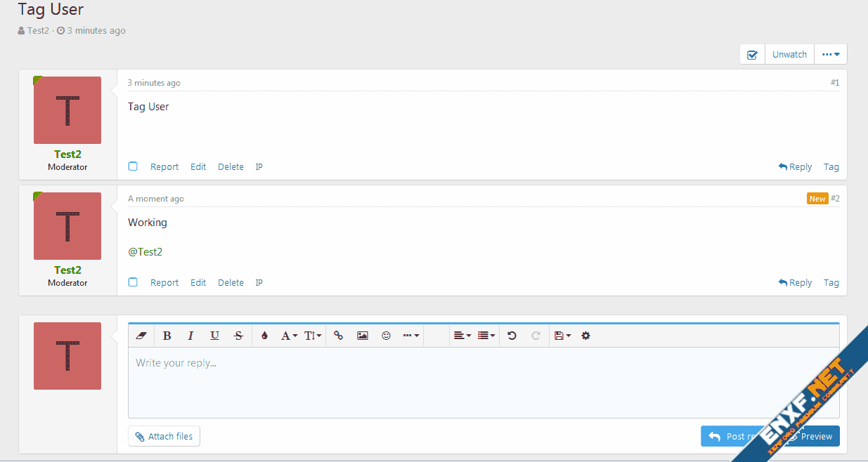Open the smilies emoji picker
This screenshot has height=462, width=868.
(x=386, y=336)
